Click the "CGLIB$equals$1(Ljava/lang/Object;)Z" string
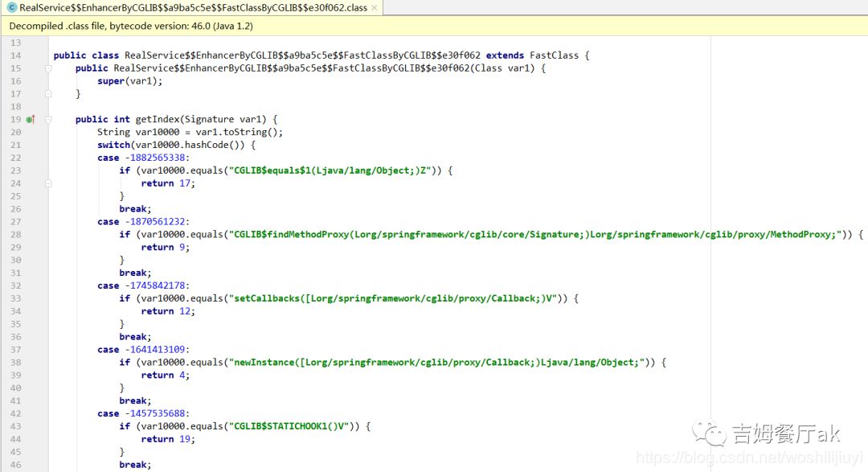This screenshot has width=868, height=472. pyautogui.click(x=330, y=170)
